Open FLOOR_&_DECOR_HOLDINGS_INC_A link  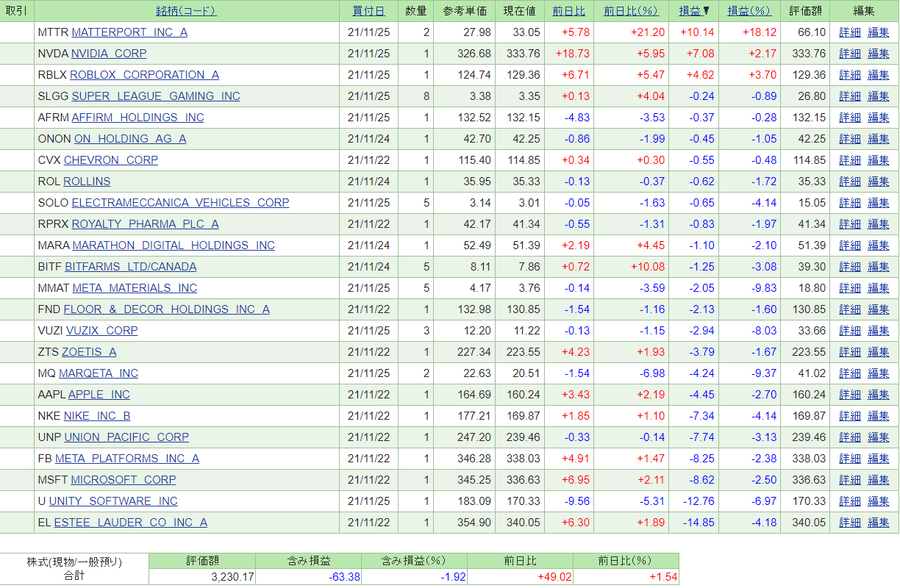tap(167, 309)
